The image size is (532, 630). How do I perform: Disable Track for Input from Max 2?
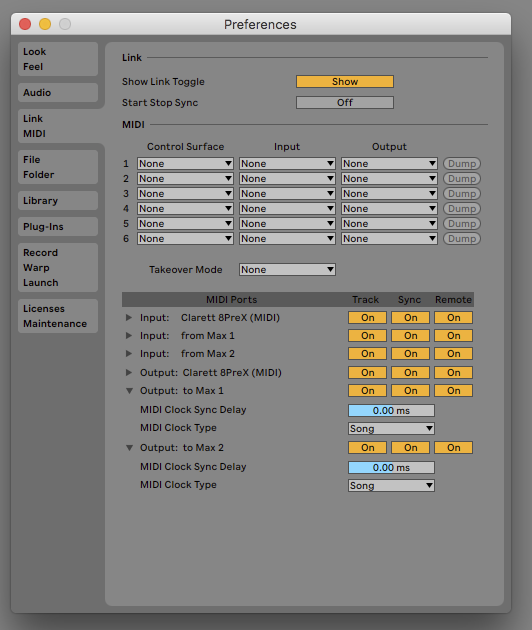coord(367,354)
